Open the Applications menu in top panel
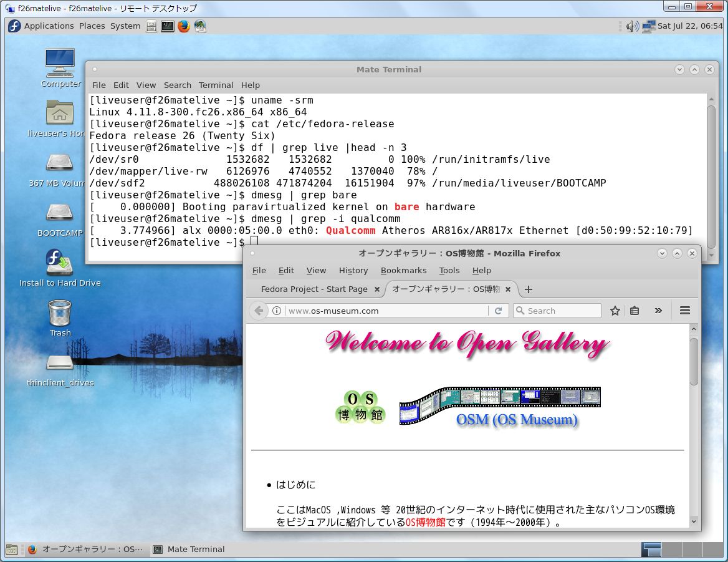This screenshot has width=728, height=562. click(49, 26)
